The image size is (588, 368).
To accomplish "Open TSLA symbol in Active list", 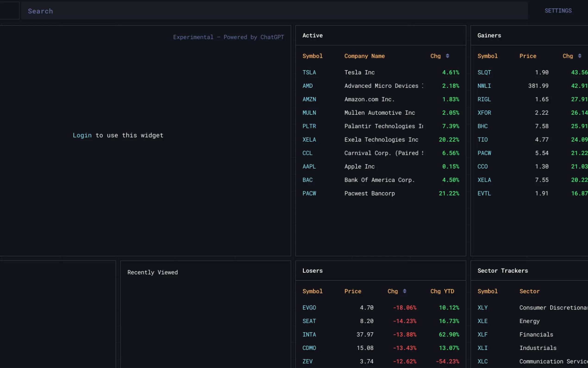I will 309,73.
